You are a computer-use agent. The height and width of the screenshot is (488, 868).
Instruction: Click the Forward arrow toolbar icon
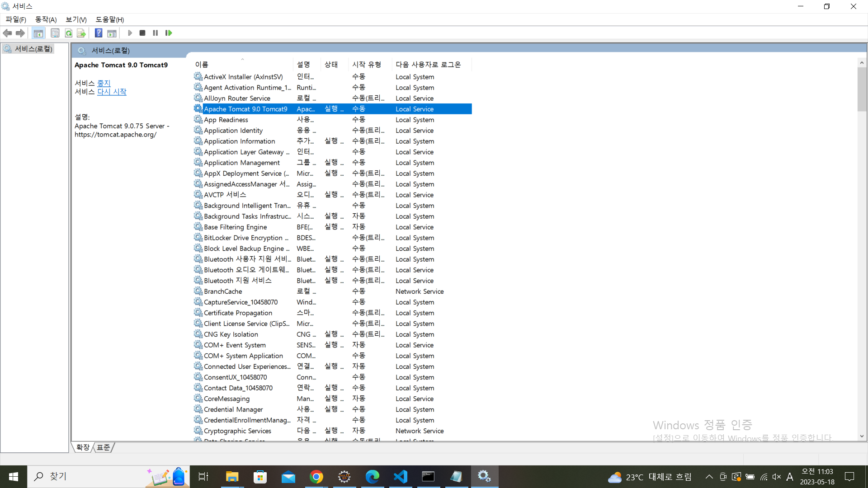tap(20, 33)
